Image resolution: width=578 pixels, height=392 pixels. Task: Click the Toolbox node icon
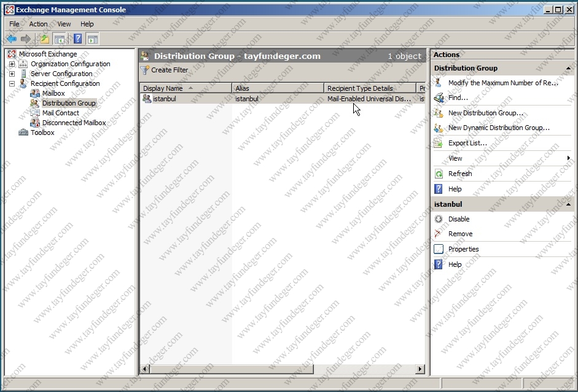click(23, 133)
